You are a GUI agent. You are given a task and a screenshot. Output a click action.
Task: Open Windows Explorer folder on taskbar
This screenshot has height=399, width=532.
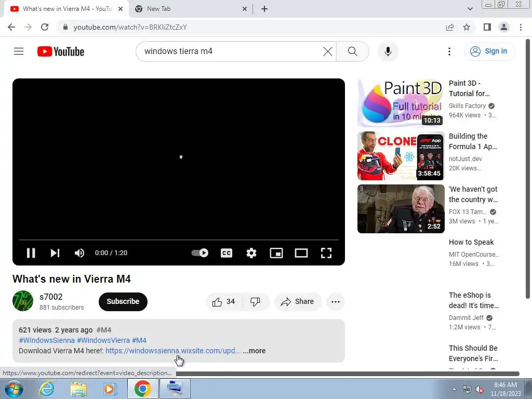coord(78,389)
